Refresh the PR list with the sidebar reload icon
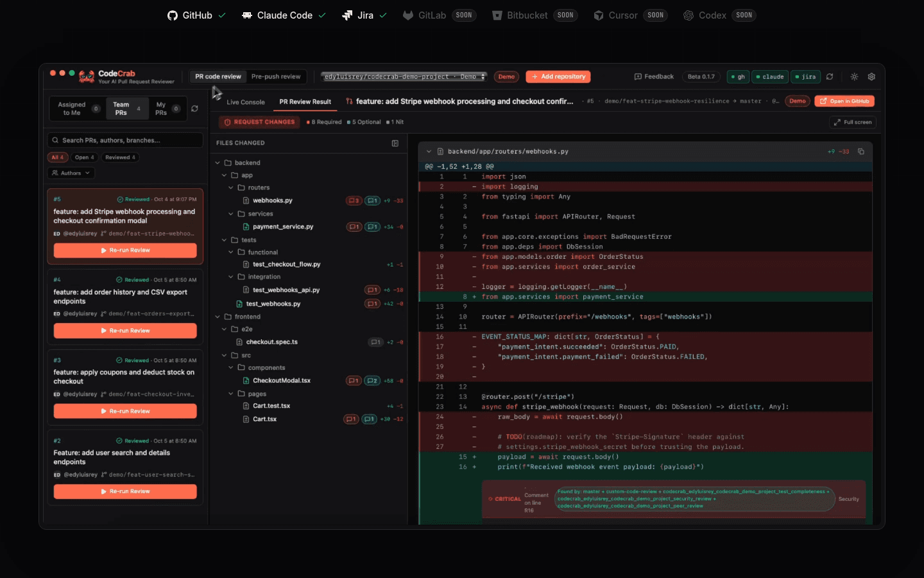Image resolution: width=924 pixels, height=578 pixels. pos(194,109)
